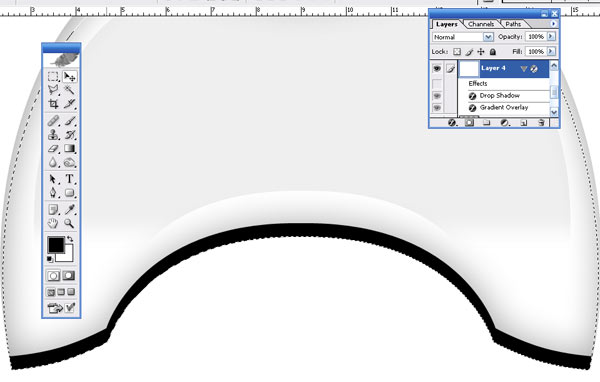This screenshot has height=382, width=600.
Task: Switch to the Layers tab
Action: [x=447, y=24]
